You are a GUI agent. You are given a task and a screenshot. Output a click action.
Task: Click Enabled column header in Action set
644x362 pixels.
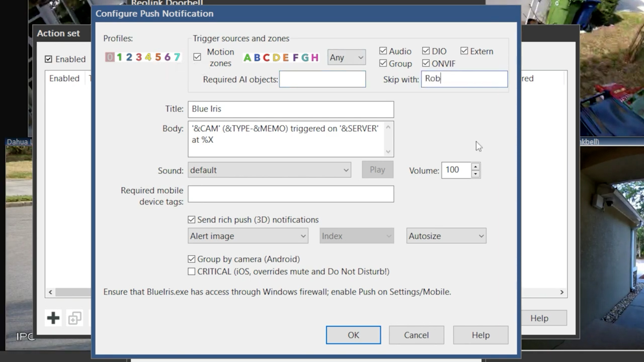pos(64,78)
